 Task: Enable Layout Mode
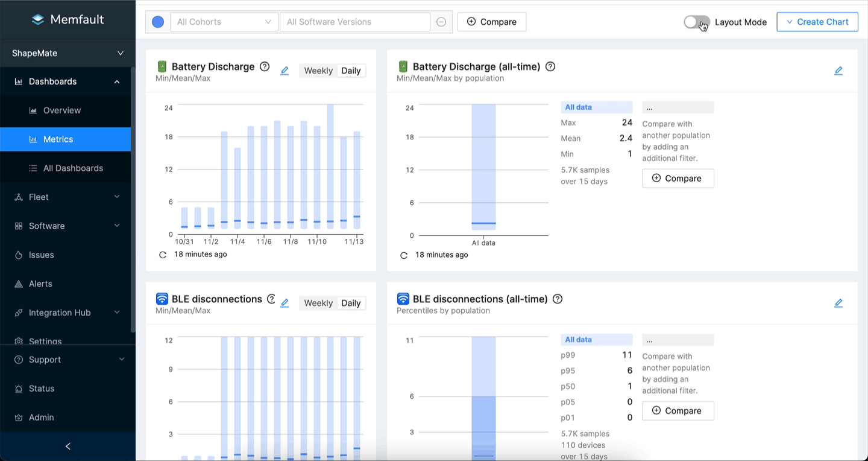pyautogui.click(x=696, y=22)
